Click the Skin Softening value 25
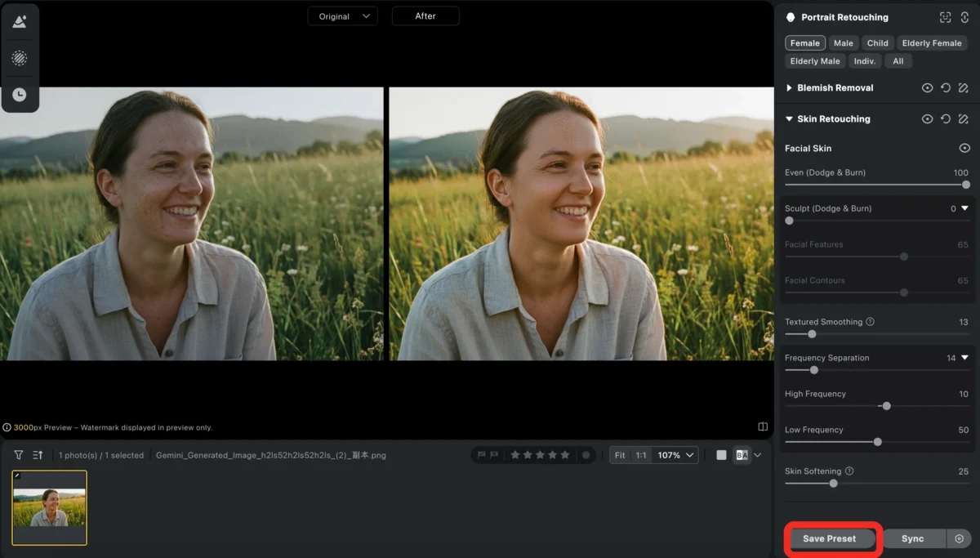 [x=964, y=471]
